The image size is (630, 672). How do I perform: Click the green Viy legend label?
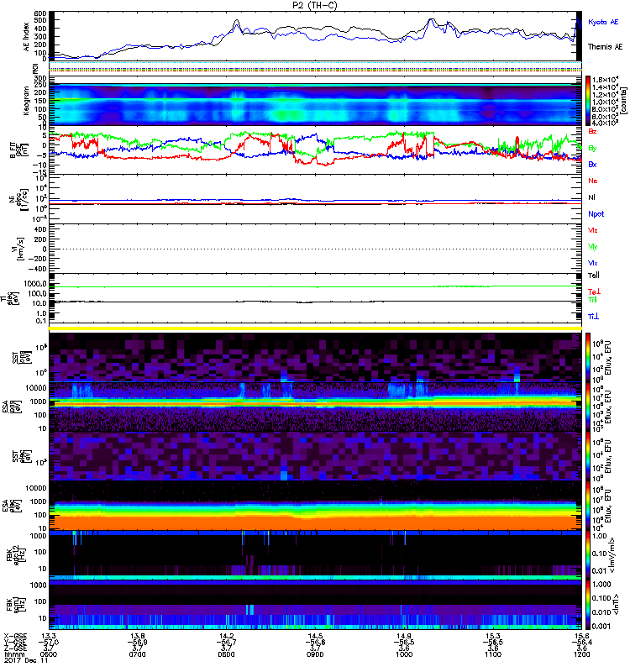(592, 247)
